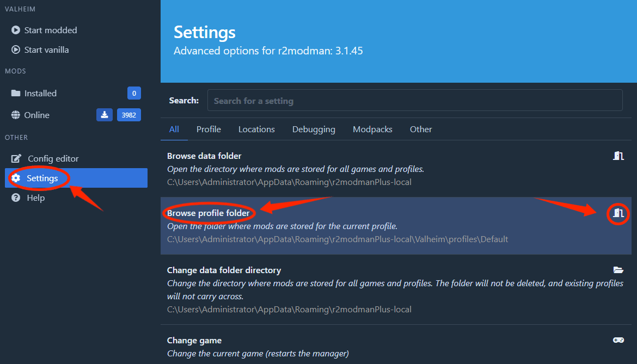Click the Installed folder icon
Image resolution: width=637 pixels, height=364 pixels.
pos(16,94)
